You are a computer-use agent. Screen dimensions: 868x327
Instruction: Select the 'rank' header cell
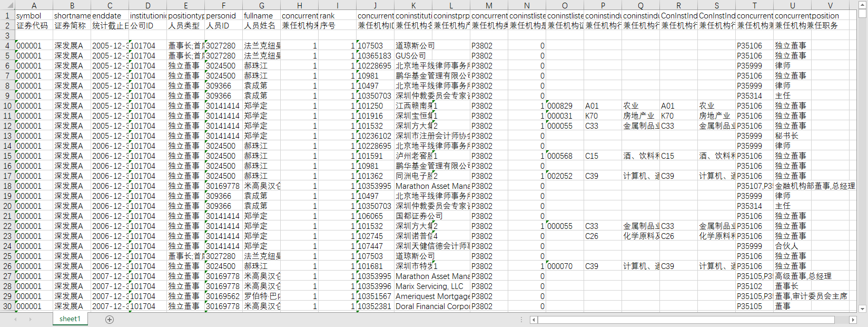pos(338,16)
